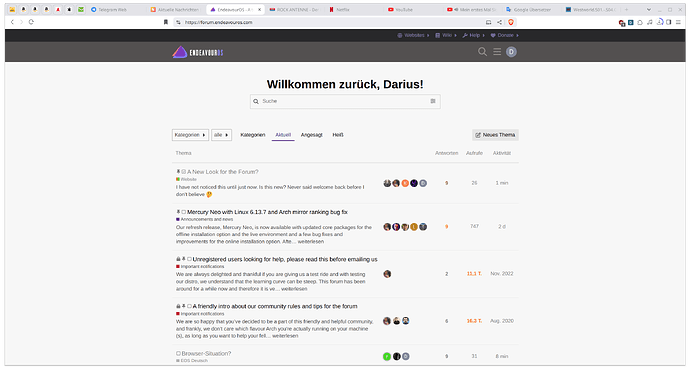This screenshot has height=374, width=690.
Task: Create a topic with Neues Thema button
Action: pyautogui.click(x=495, y=135)
